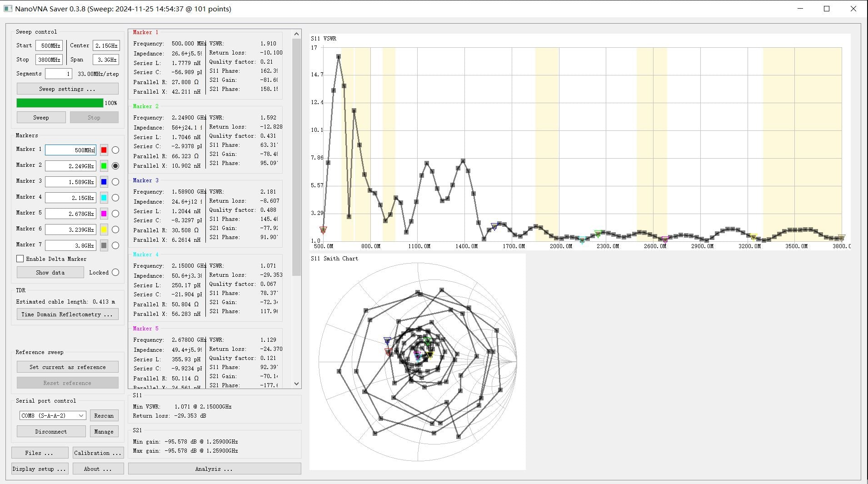Click Marker 3 frequency field 1.589GHz
The image size is (868, 484).
(70, 182)
